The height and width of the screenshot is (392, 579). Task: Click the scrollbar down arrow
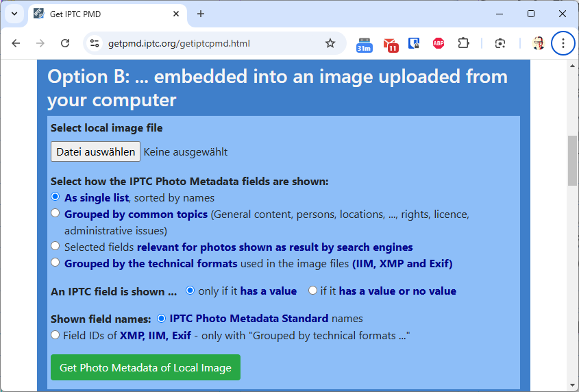[x=572, y=386]
